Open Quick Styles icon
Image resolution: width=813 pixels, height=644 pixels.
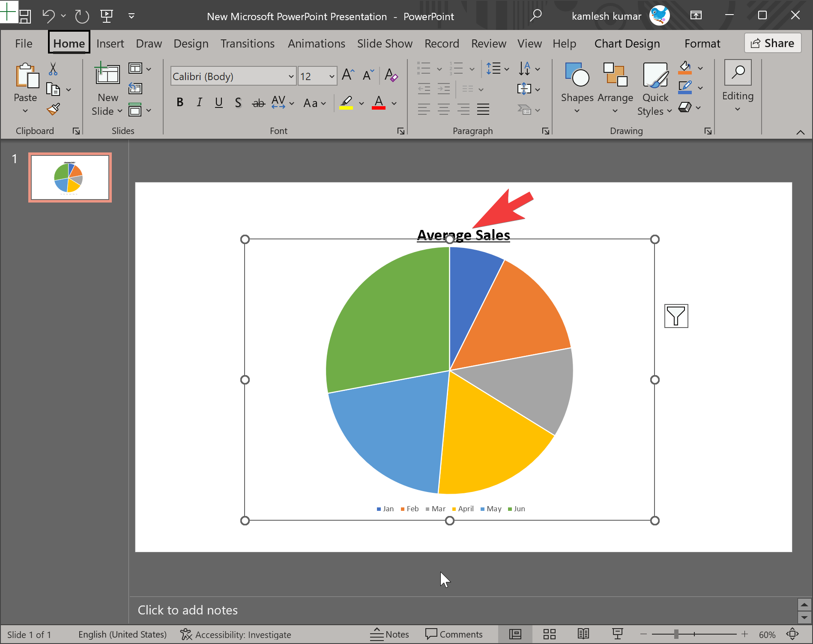(x=655, y=75)
